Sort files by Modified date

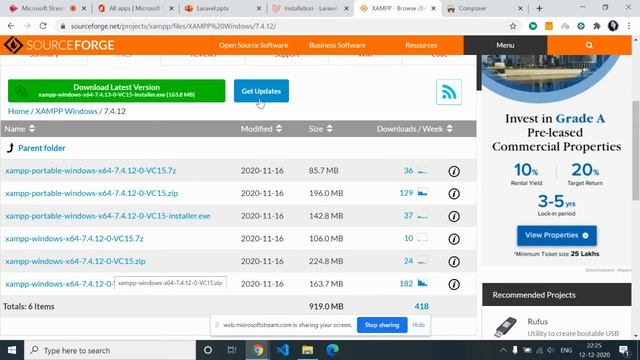[261, 129]
